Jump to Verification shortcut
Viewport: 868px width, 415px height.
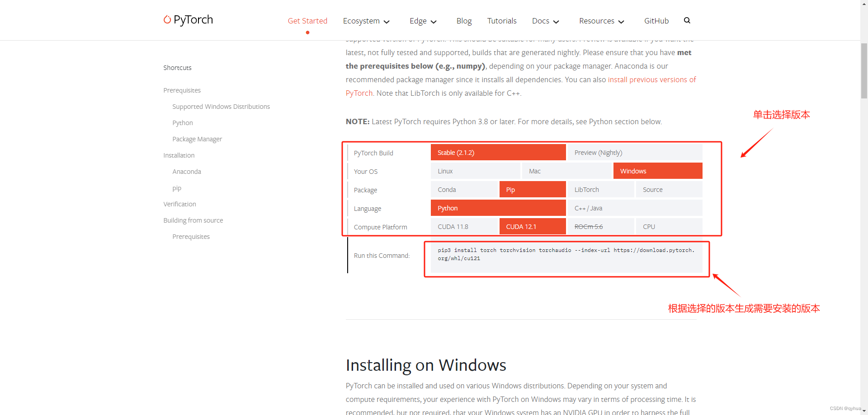(180, 204)
